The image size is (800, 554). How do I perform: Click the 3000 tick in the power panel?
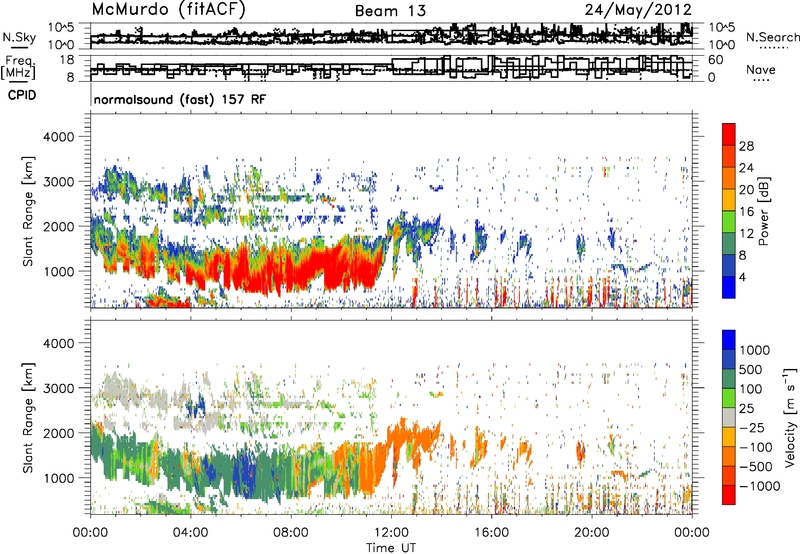(58, 182)
